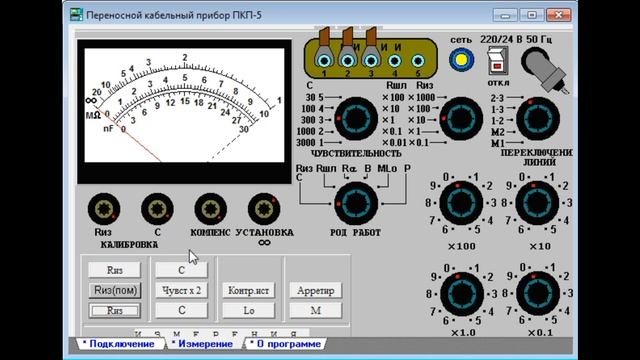Click the analog meter scale display
Screen dimensions: 640x360
pos(184,105)
